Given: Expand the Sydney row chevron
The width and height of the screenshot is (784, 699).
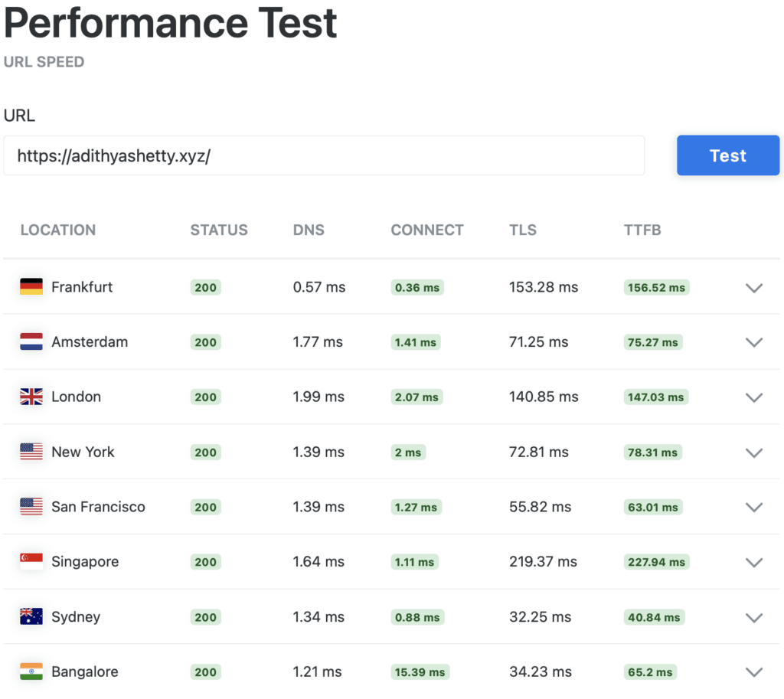Looking at the screenshot, I should pyautogui.click(x=753, y=618).
